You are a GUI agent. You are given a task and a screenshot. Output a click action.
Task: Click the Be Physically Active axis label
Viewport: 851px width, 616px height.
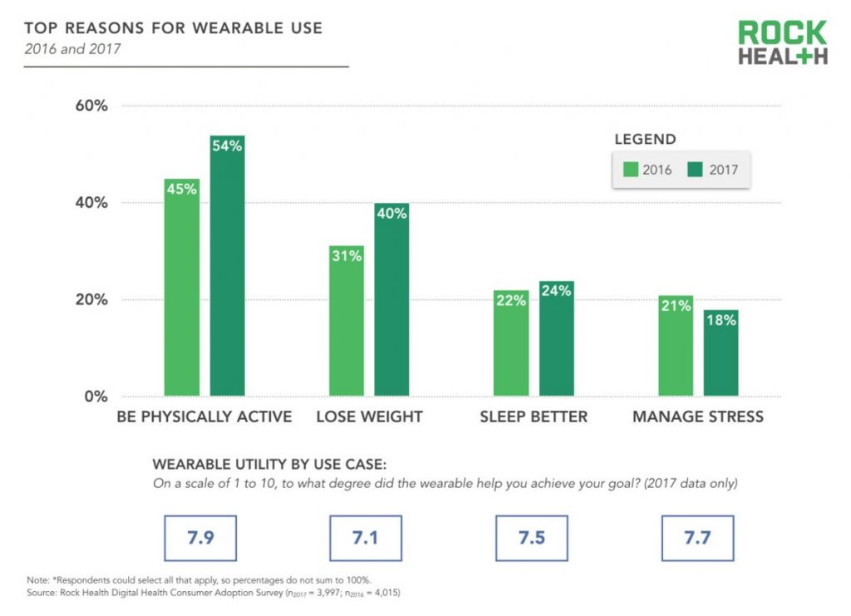tap(204, 416)
